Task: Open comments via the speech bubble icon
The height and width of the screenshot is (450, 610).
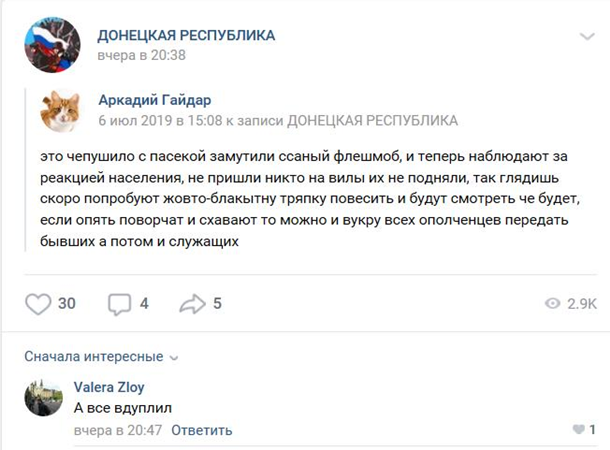Action: click(x=119, y=304)
